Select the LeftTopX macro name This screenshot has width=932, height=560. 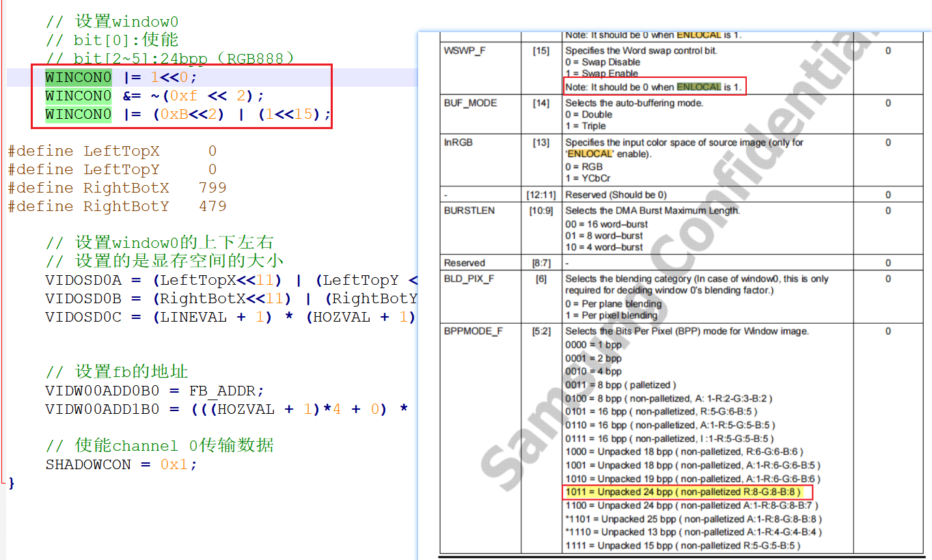coord(121,151)
